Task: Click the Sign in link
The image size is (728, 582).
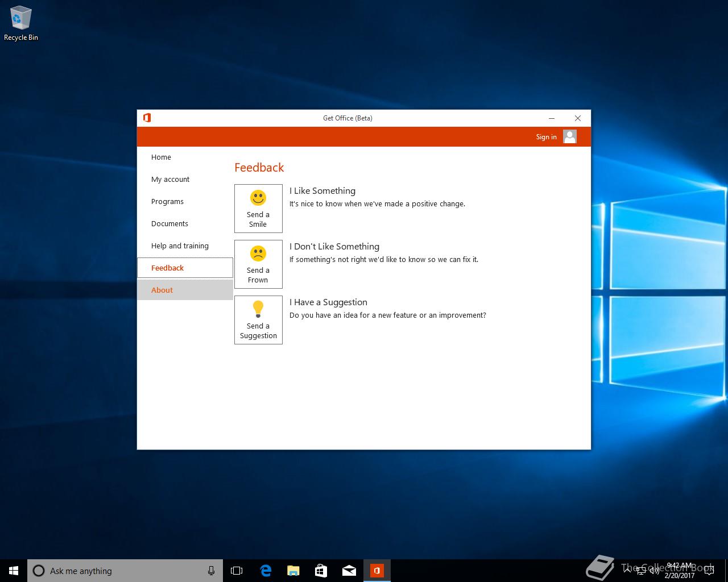Action: coord(546,137)
